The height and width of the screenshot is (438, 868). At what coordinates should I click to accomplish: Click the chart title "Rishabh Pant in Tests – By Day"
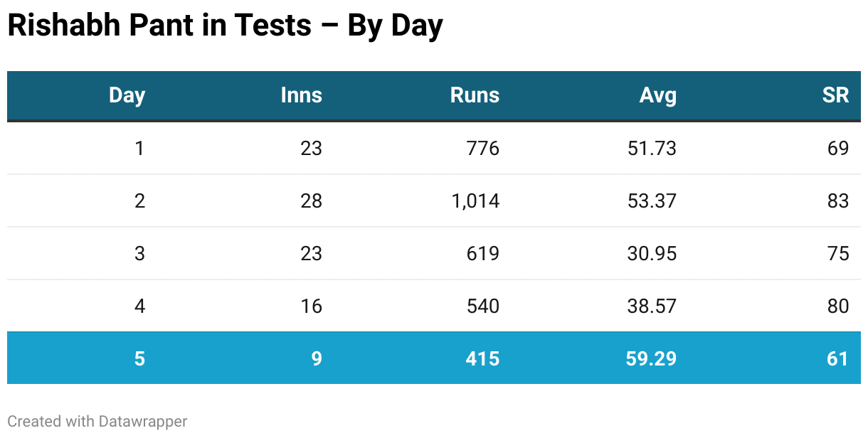click(225, 26)
